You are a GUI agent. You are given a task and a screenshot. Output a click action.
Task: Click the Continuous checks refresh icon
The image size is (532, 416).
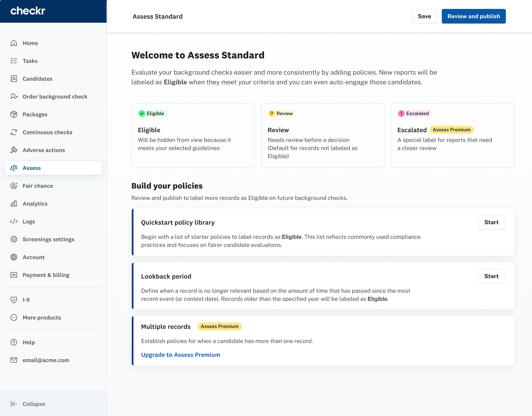pyautogui.click(x=14, y=132)
